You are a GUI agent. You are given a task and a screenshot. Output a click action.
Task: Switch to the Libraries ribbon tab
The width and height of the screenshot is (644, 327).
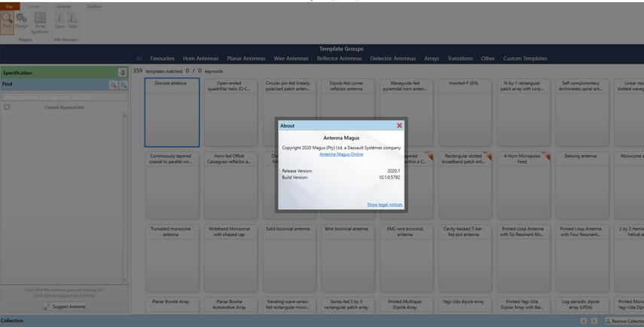click(x=63, y=7)
